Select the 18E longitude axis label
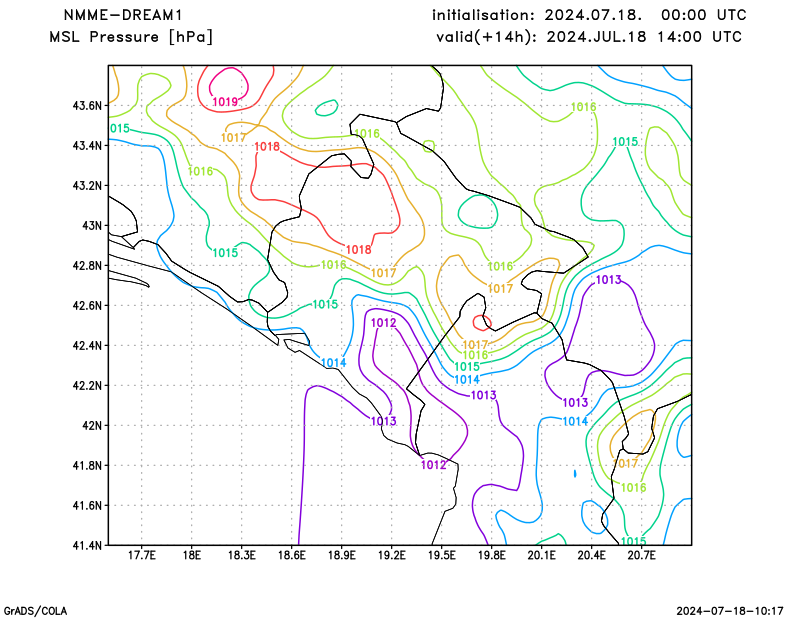The width and height of the screenshot is (800, 618). tap(191, 555)
